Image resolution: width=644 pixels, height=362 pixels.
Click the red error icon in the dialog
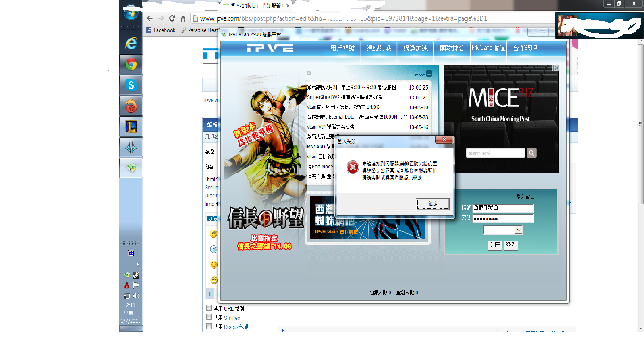coord(352,167)
